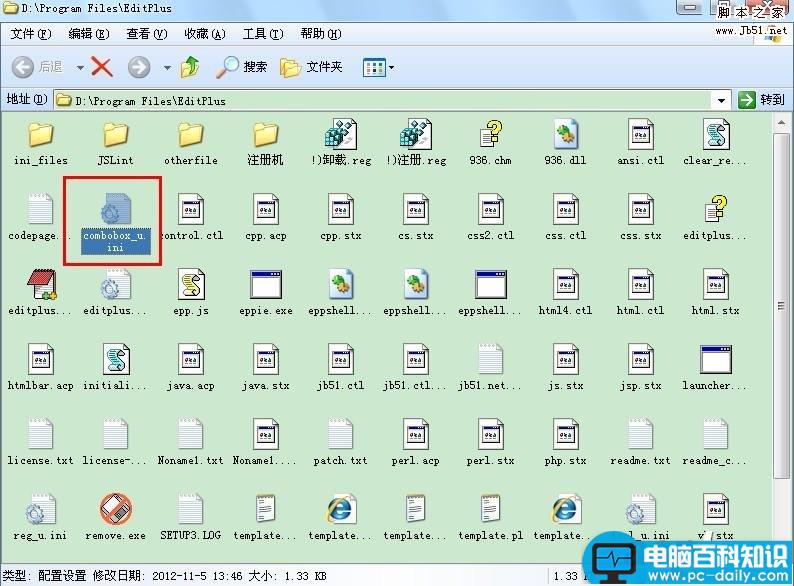Open the 搜索 search pane
Image resolution: width=794 pixels, height=586 pixels.
[x=242, y=67]
